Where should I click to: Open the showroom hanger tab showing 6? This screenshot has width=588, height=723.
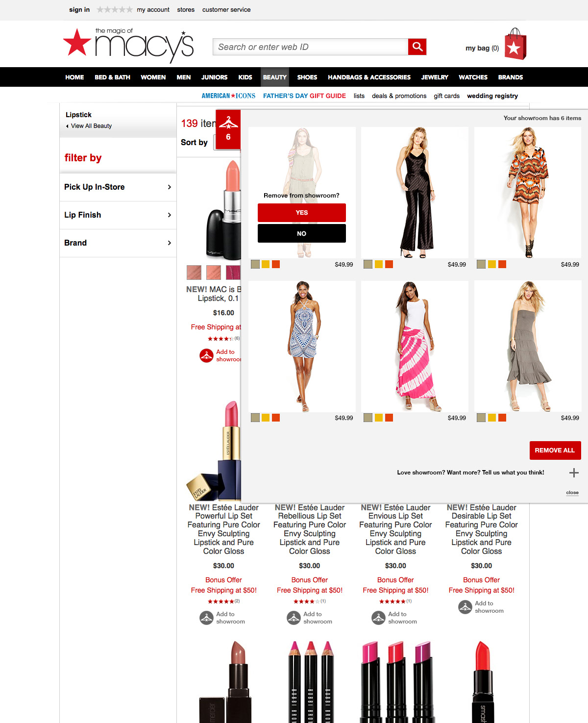(228, 129)
